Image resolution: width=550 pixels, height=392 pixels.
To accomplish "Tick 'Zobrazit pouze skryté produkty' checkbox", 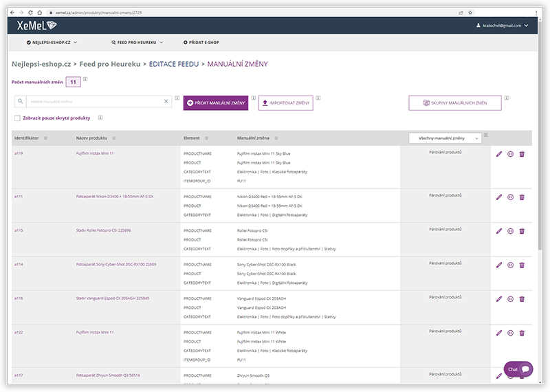I will coord(17,118).
